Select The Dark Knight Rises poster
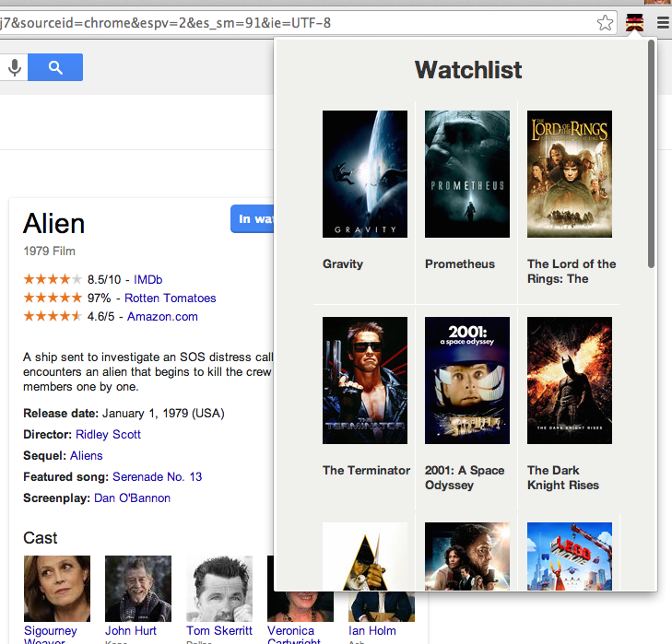 click(x=570, y=381)
